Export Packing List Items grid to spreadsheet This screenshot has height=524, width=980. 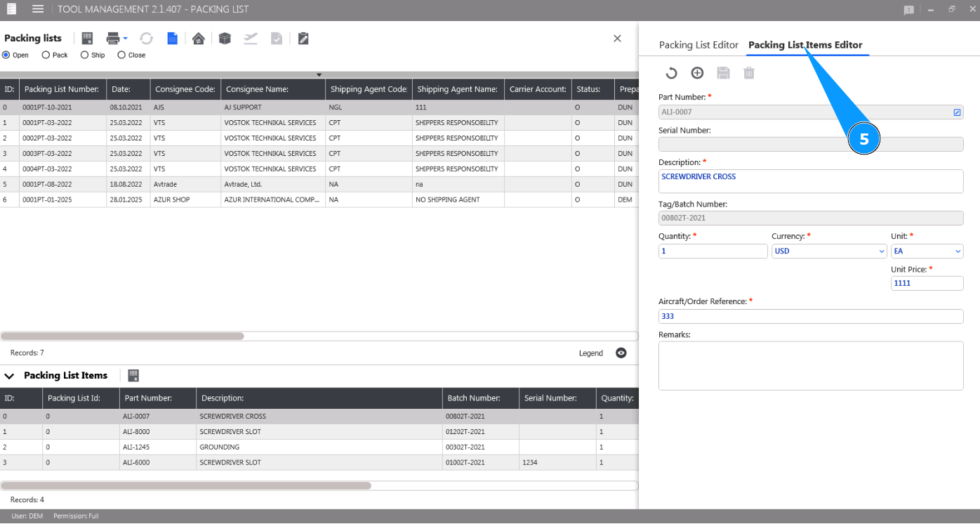point(133,376)
